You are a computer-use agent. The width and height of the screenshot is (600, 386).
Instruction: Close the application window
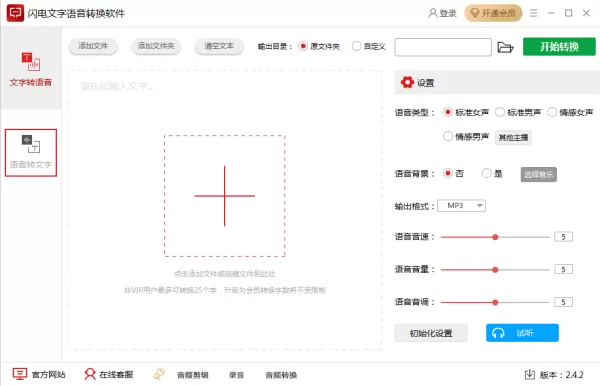pyautogui.click(x=586, y=13)
